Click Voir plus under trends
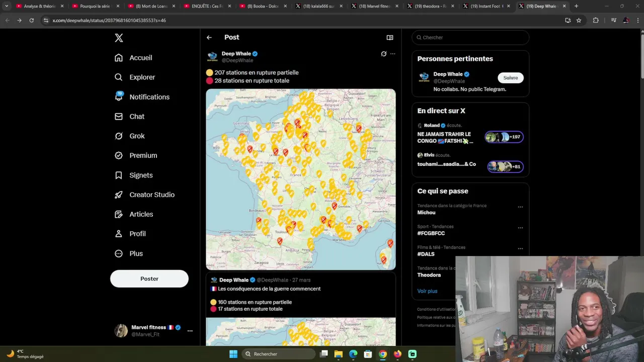This screenshot has width=644, height=362. coord(427,291)
